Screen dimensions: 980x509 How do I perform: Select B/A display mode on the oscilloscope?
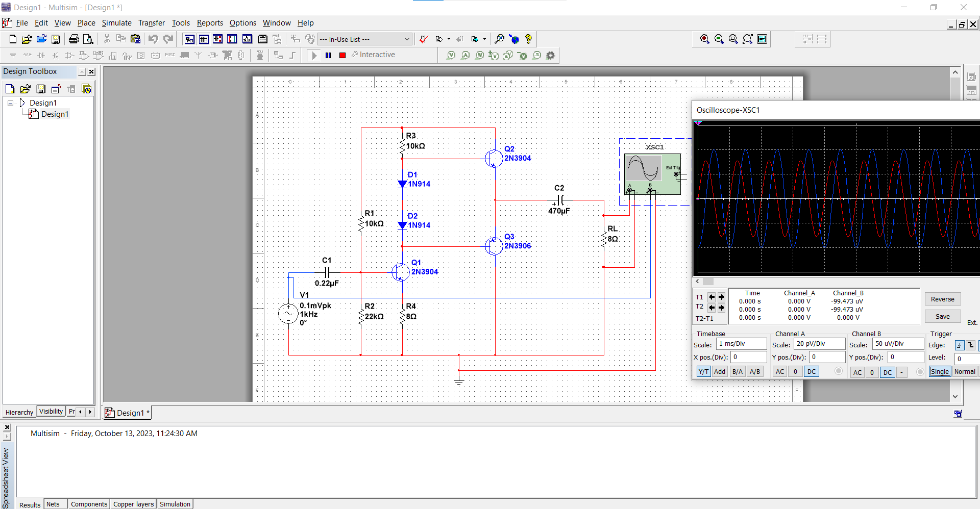click(x=737, y=371)
